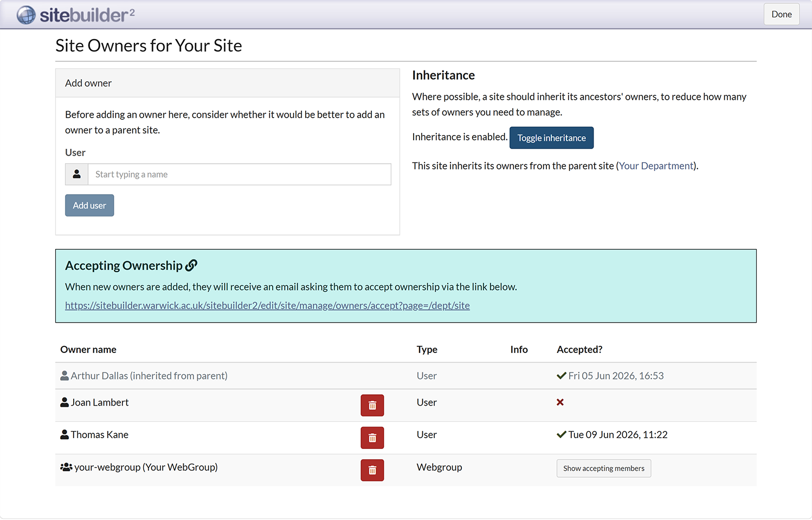Click the user icon next to name field
Image resolution: width=812 pixels, height=520 pixels.
pyautogui.click(x=77, y=174)
